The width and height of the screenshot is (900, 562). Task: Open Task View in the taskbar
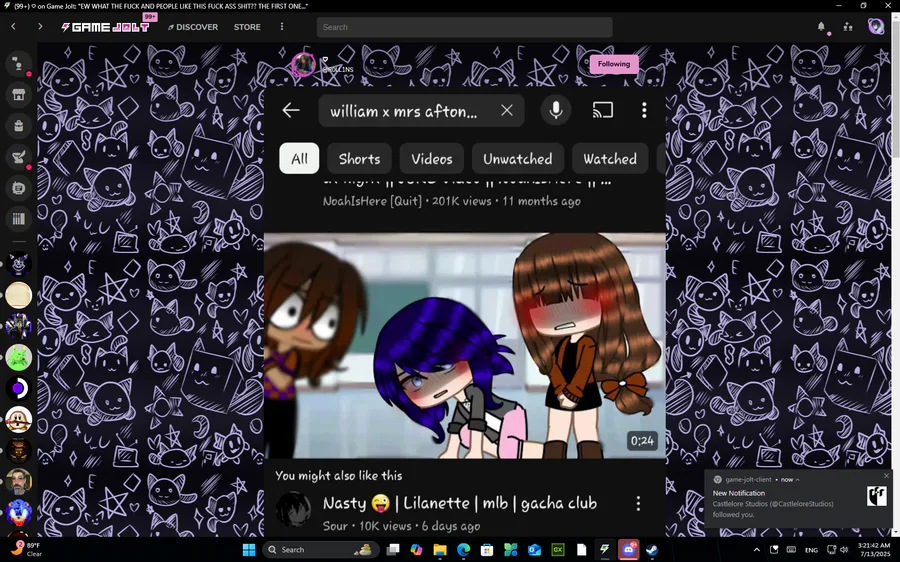(x=393, y=550)
